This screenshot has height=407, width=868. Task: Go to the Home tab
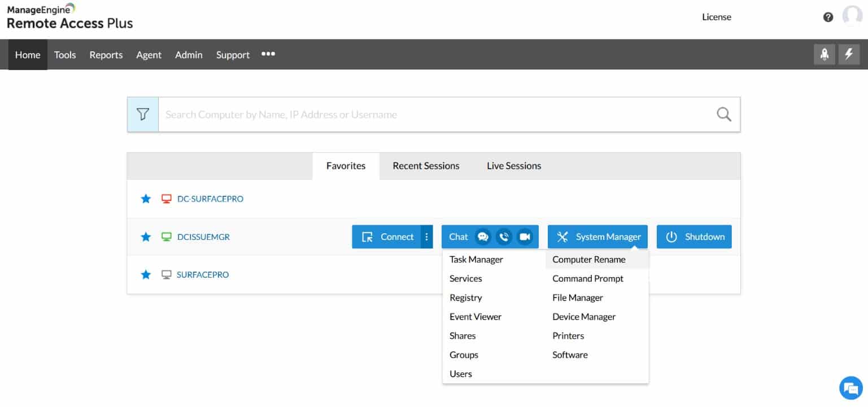28,54
